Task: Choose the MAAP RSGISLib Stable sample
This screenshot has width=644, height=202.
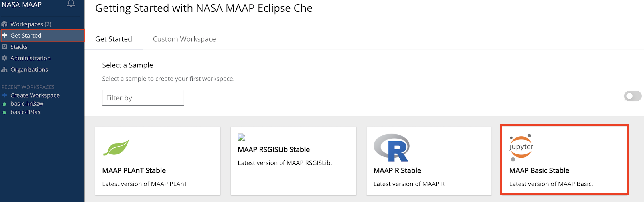Action: (293, 161)
